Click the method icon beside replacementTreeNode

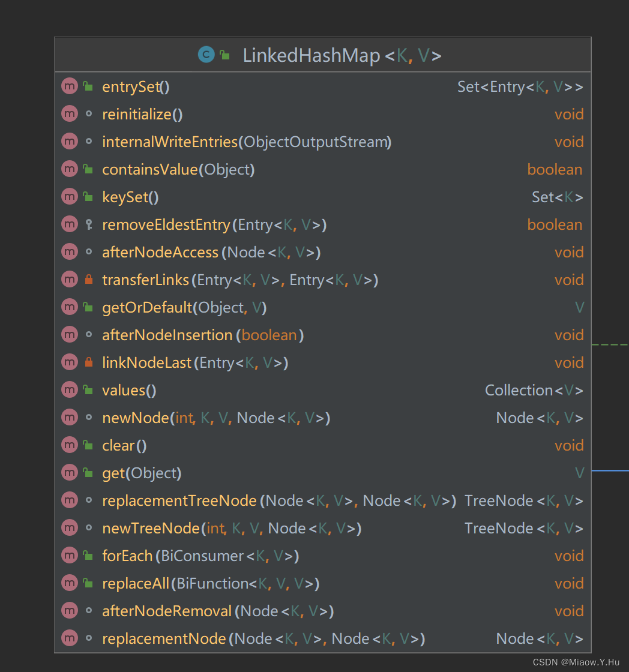(x=70, y=500)
